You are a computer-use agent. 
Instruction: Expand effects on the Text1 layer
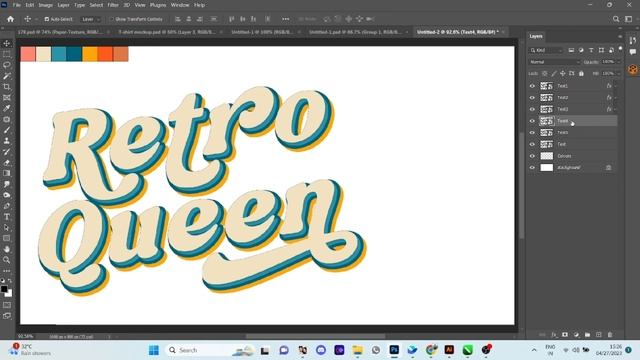click(616, 86)
